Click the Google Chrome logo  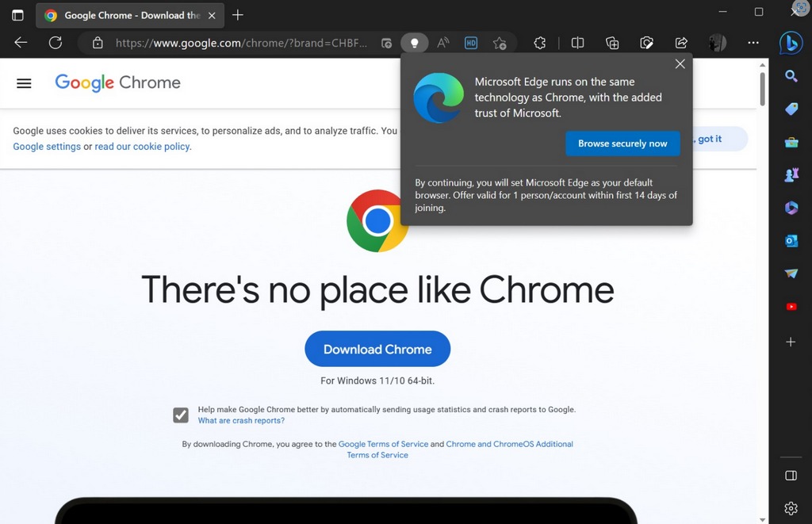click(118, 82)
